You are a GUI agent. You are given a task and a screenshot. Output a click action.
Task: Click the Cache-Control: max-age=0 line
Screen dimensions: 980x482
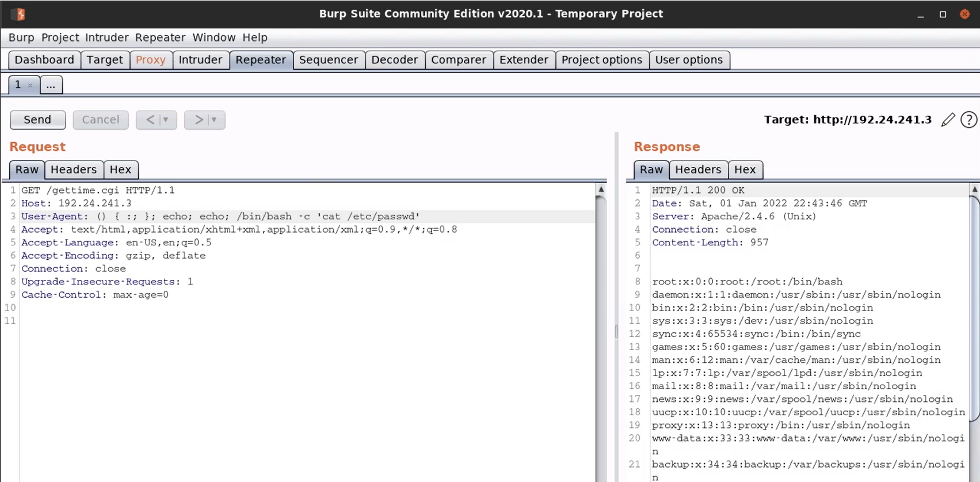point(95,295)
